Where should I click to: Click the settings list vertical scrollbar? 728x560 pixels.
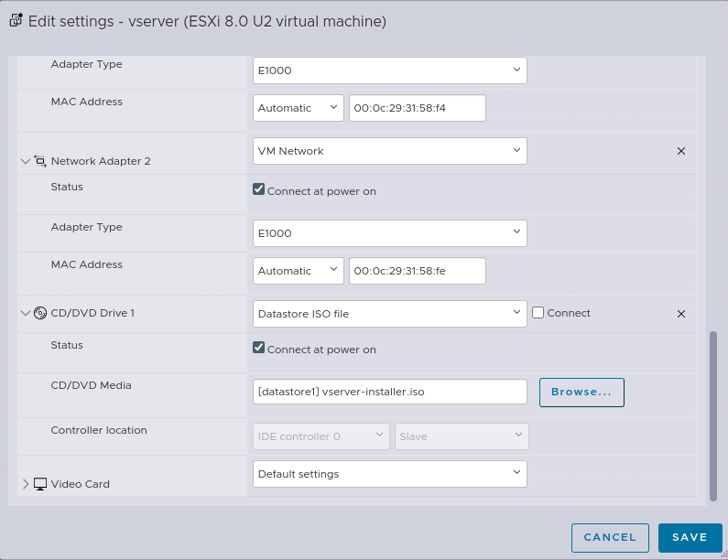click(713, 415)
